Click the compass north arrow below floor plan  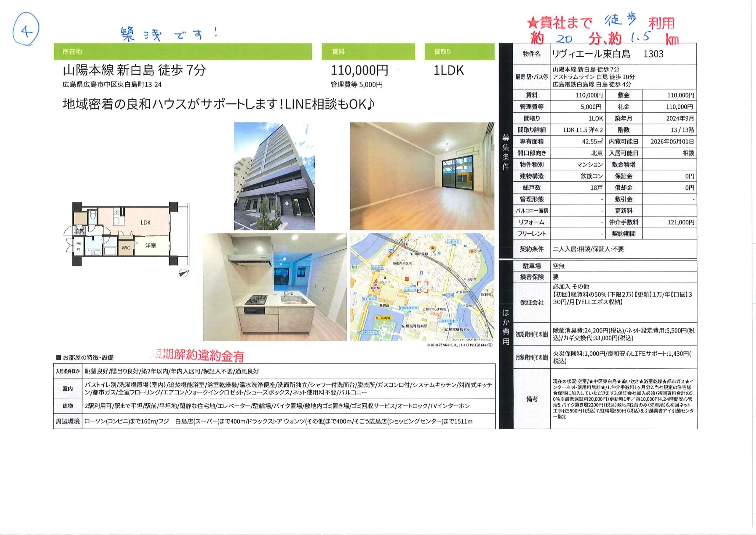[x=183, y=273]
